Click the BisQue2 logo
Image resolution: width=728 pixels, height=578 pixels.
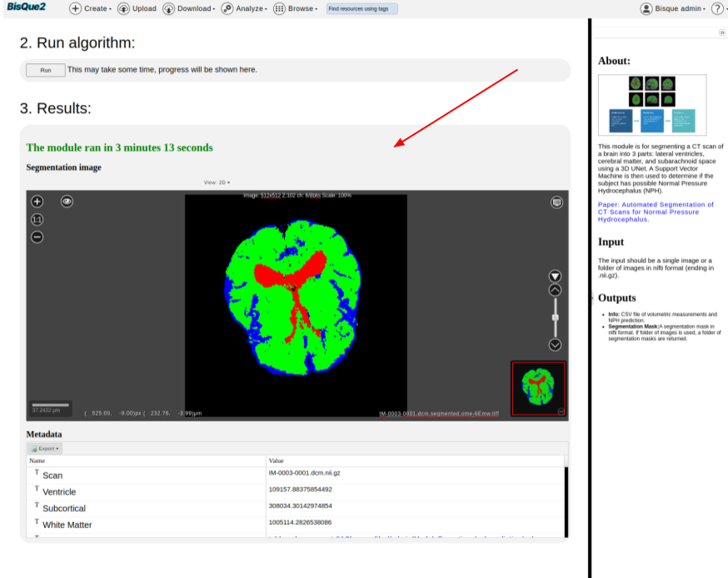(x=27, y=7)
